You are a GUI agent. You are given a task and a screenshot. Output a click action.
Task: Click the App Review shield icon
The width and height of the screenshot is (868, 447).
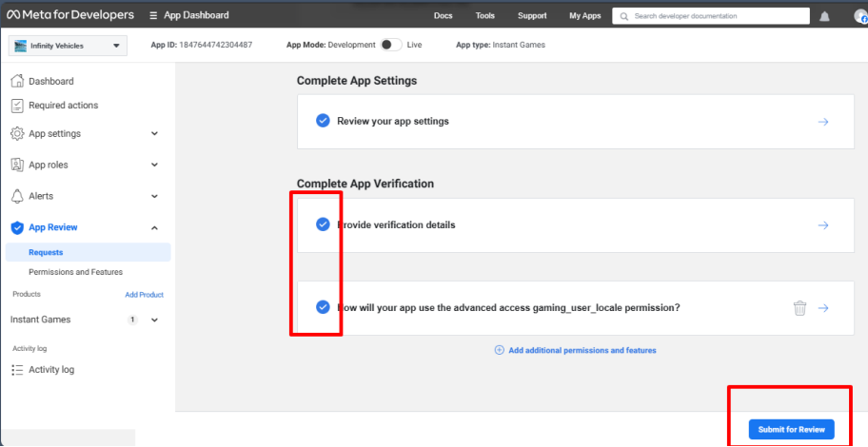[x=18, y=227]
